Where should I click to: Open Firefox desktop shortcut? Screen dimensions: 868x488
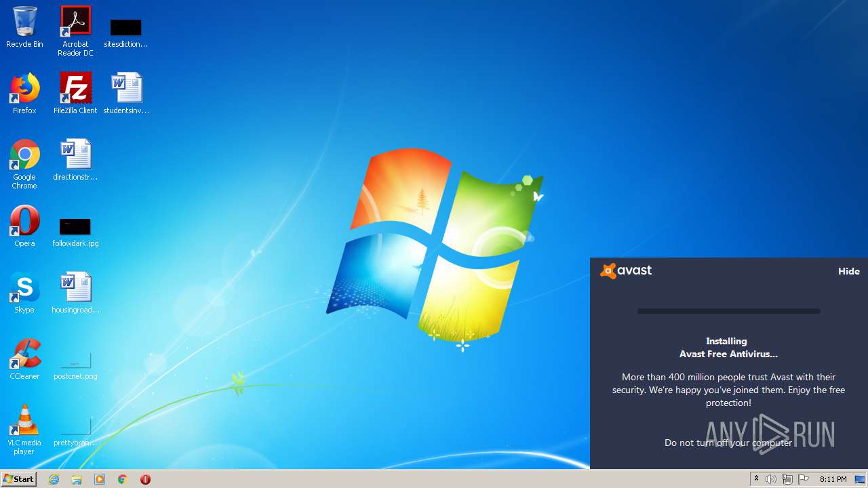click(x=24, y=94)
